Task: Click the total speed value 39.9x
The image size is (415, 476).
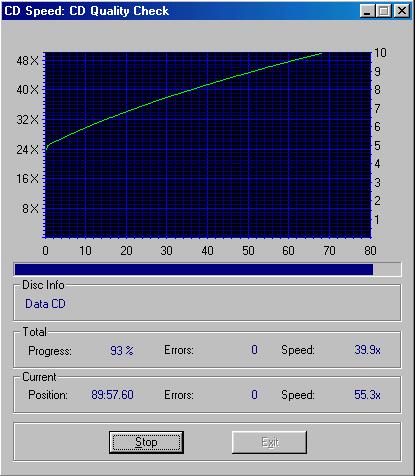Action: [x=367, y=350]
